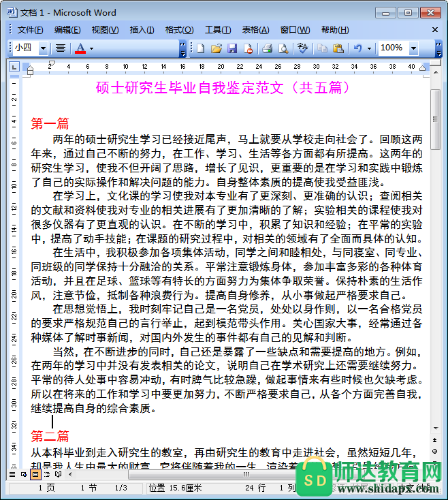Image resolution: width=448 pixels, height=500 pixels.
Task: Maximize the Microsoft Word window
Action: [408, 13]
